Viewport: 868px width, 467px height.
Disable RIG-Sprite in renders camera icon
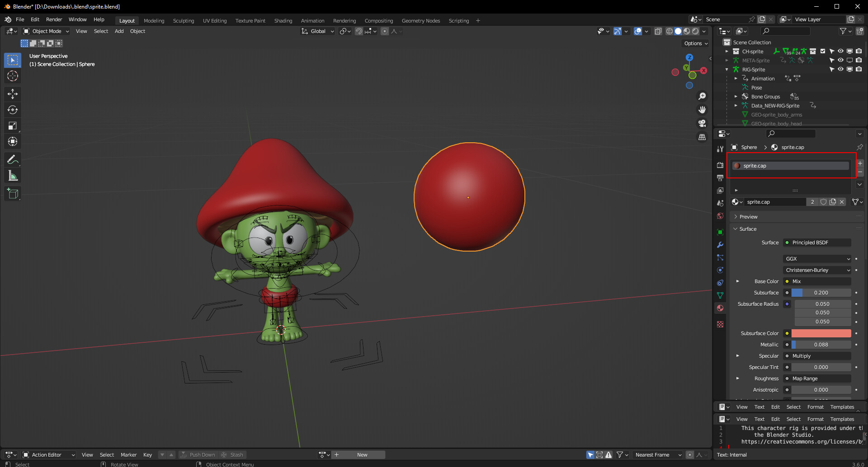click(859, 69)
